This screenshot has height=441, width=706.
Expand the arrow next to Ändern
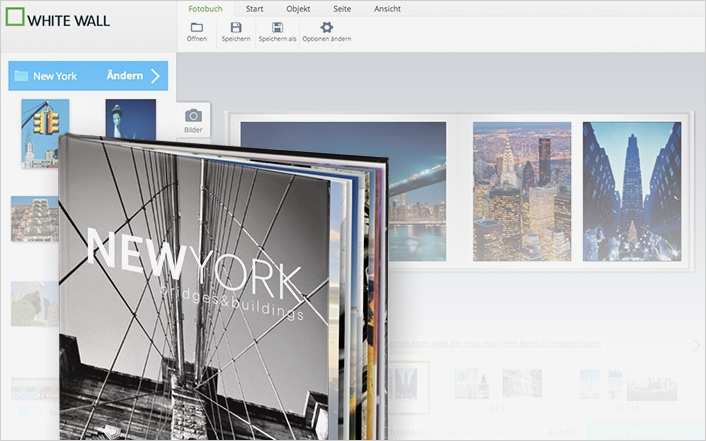click(x=155, y=76)
